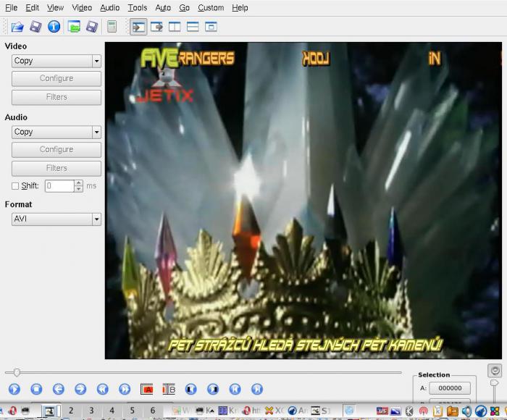The image size is (507, 420).
Task: Save the video with the first floppy icon
Action: coord(35,27)
